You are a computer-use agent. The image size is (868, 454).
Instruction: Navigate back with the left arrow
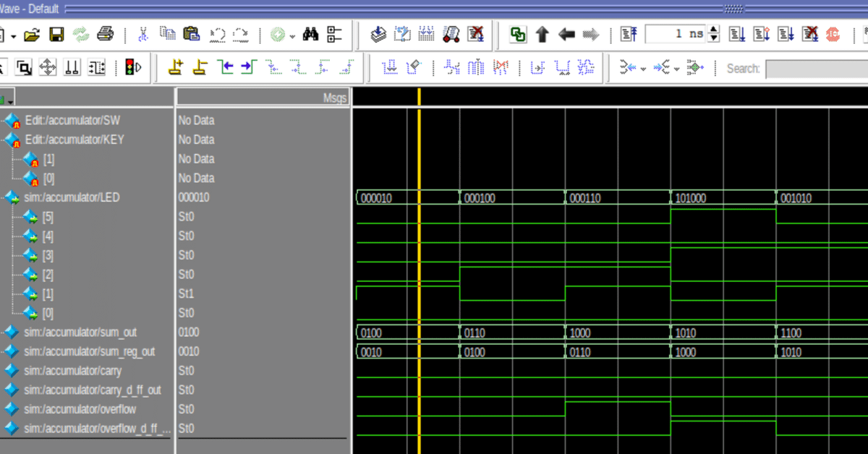(x=566, y=35)
